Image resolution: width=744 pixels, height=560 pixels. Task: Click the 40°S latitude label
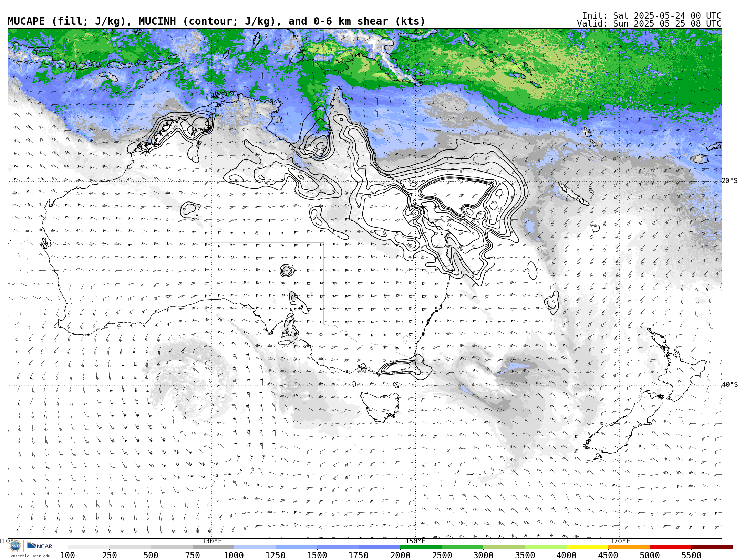[730, 385]
